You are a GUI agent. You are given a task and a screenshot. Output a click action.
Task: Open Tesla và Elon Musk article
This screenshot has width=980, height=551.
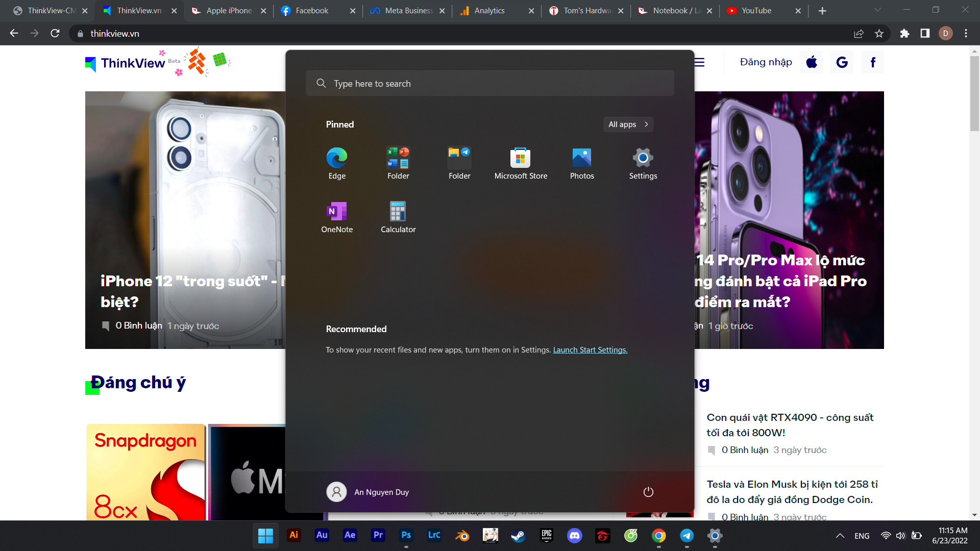click(792, 492)
